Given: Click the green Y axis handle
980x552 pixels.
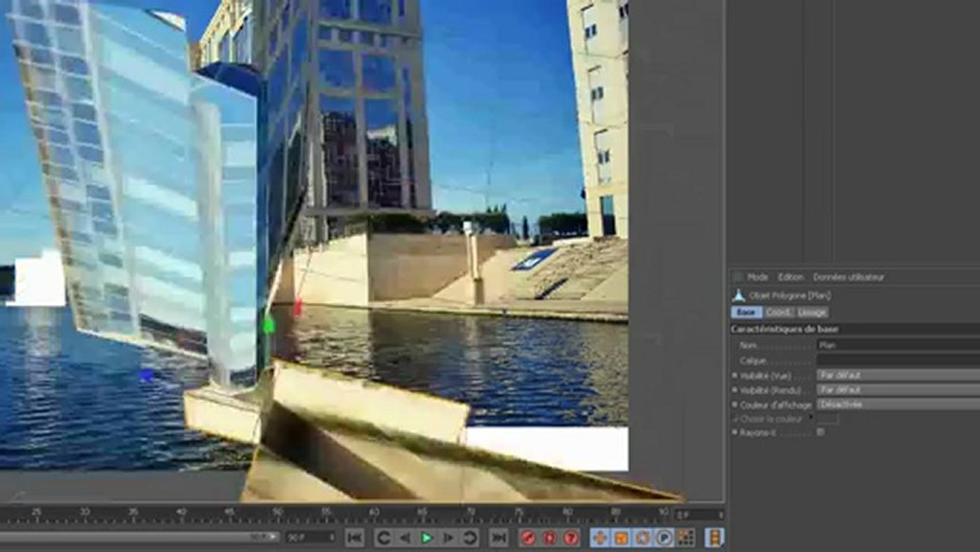Looking at the screenshot, I should (x=268, y=325).
